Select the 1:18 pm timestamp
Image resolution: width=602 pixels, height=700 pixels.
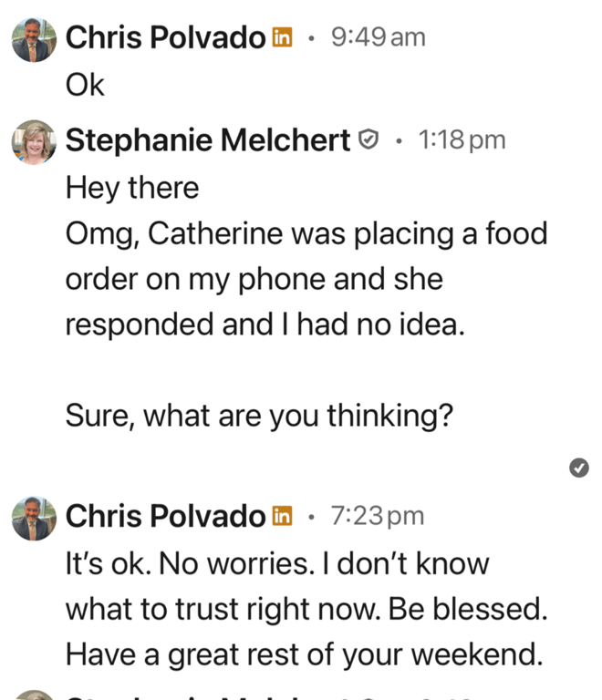click(x=462, y=139)
